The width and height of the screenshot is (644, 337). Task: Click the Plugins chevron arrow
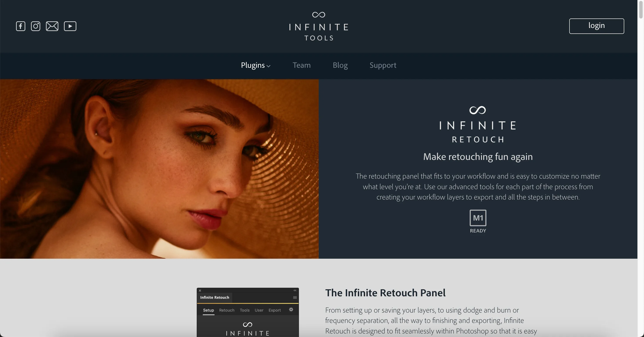click(x=269, y=66)
